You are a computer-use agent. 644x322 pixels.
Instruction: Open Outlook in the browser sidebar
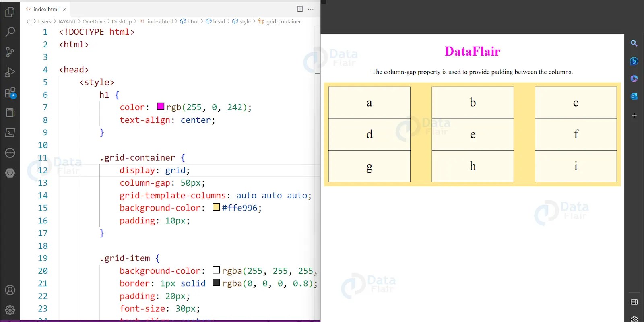[634, 96]
